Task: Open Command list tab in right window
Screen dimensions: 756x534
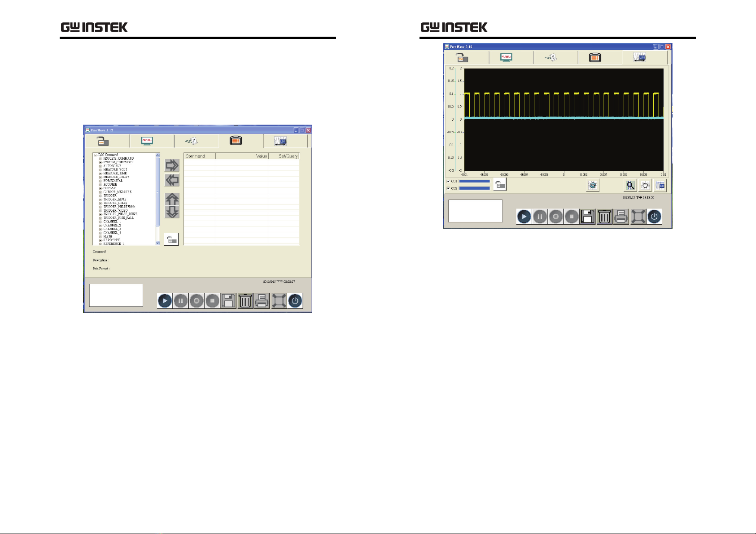Action: 600,58
